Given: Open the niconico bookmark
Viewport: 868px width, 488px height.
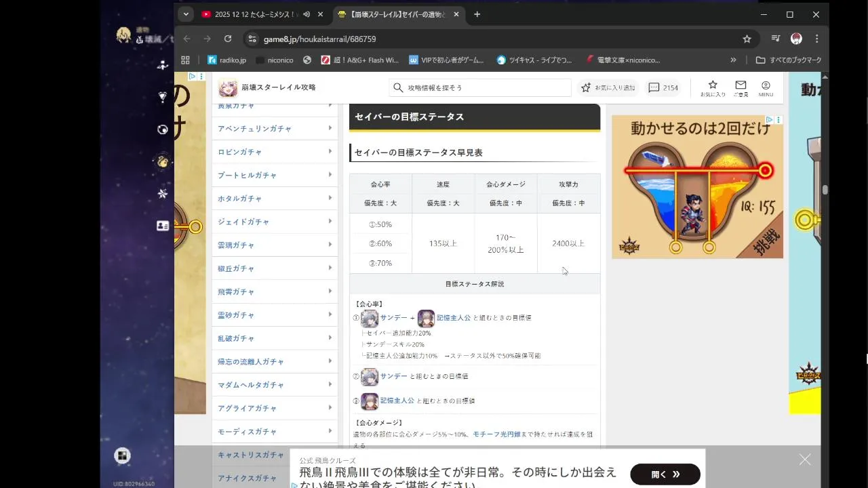Looking at the screenshot, I should point(275,60).
